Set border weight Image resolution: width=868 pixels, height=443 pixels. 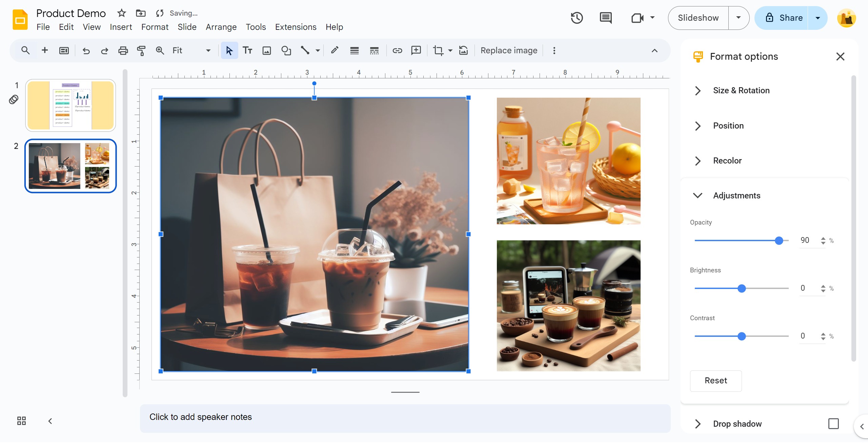pyautogui.click(x=355, y=51)
